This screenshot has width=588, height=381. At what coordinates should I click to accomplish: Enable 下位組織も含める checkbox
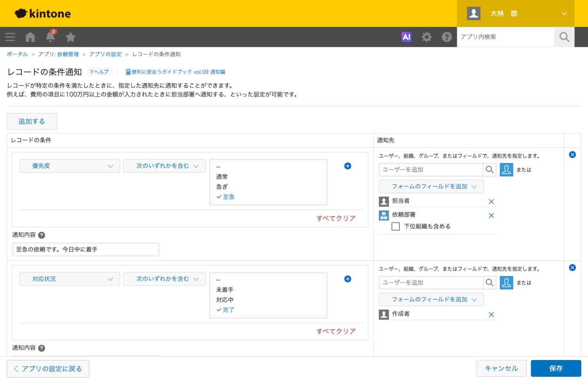(396, 226)
